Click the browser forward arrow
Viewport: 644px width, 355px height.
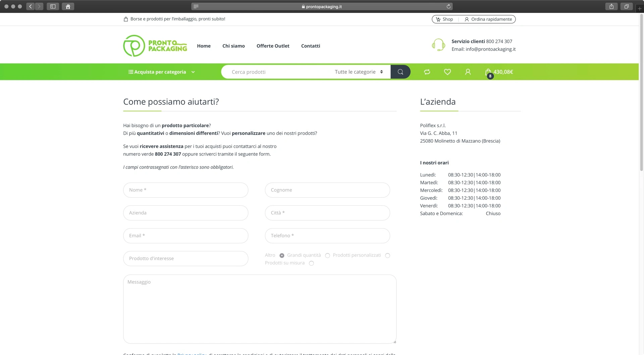click(39, 6)
